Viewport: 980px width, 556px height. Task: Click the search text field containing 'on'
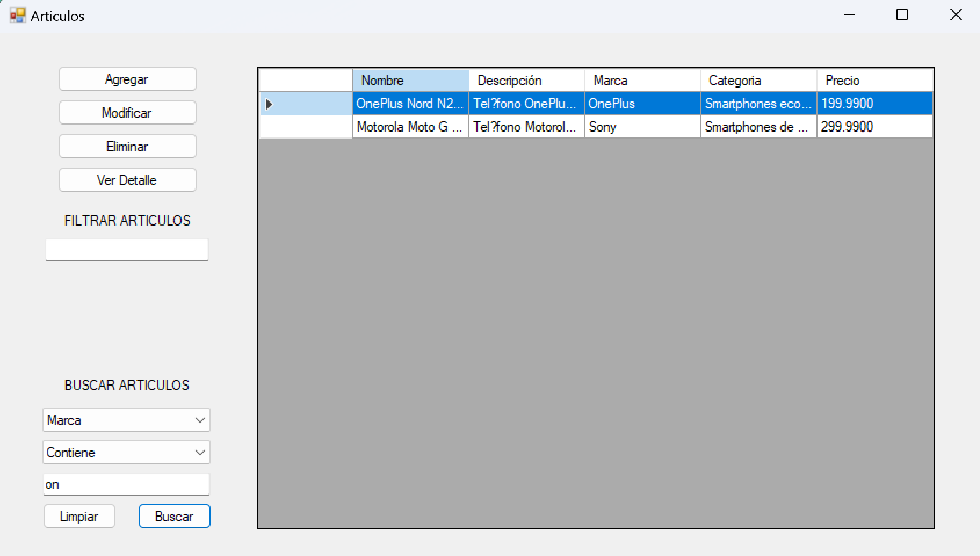click(x=126, y=485)
